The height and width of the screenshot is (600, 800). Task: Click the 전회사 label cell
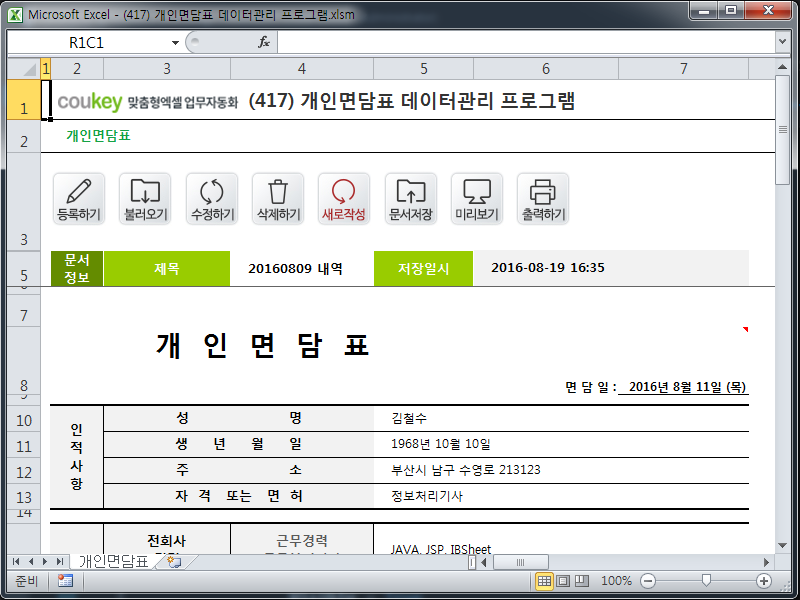167,541
